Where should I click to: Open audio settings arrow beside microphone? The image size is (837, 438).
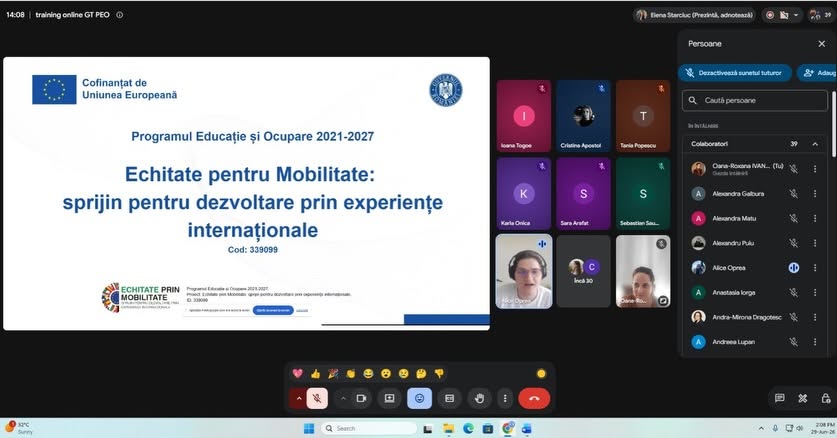(x=298, y=399)
